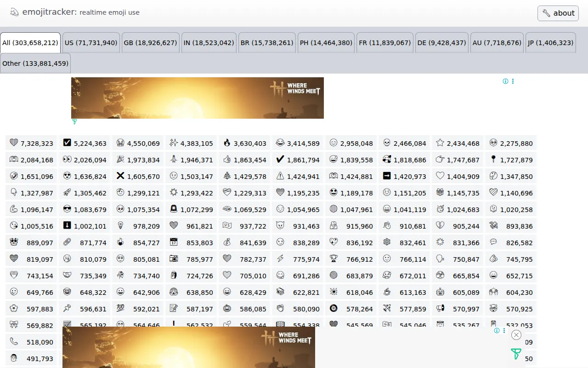Click the rocket emoji
Image resolution: width=588 pixels, height=368 pixels.
click(x=67, y=193)
